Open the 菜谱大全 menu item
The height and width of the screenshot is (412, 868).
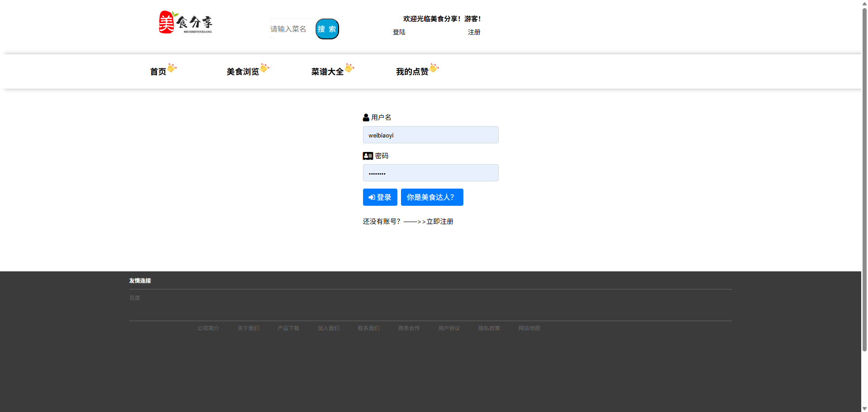click(x=327, y=72)
